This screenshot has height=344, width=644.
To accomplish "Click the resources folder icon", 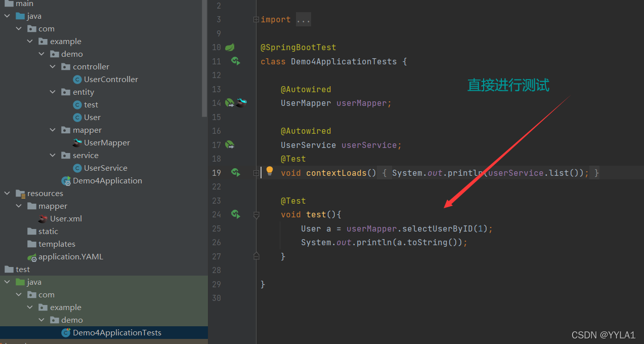I will click(x=20, y=194).
